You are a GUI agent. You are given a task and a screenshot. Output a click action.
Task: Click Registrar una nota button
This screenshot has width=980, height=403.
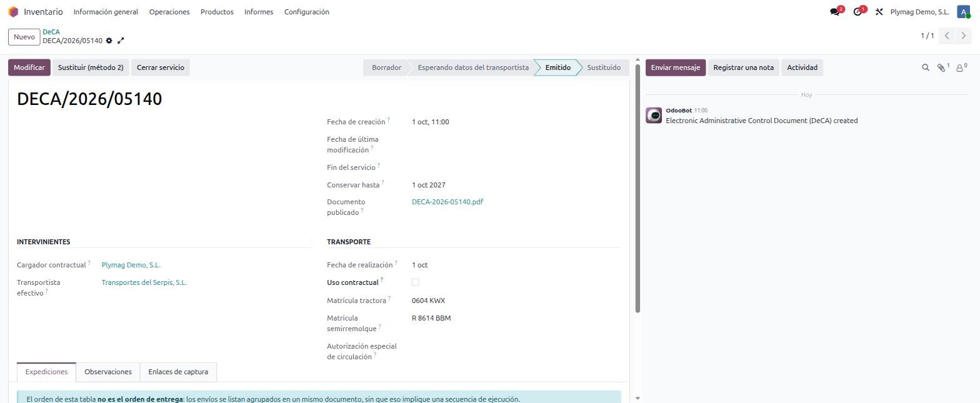tap(743, 67)
